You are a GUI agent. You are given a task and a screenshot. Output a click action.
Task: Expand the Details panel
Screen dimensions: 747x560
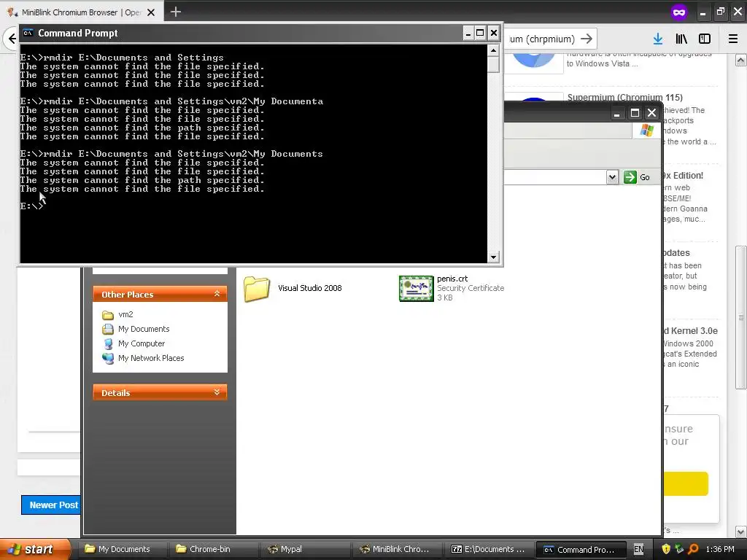click(217, 392)
